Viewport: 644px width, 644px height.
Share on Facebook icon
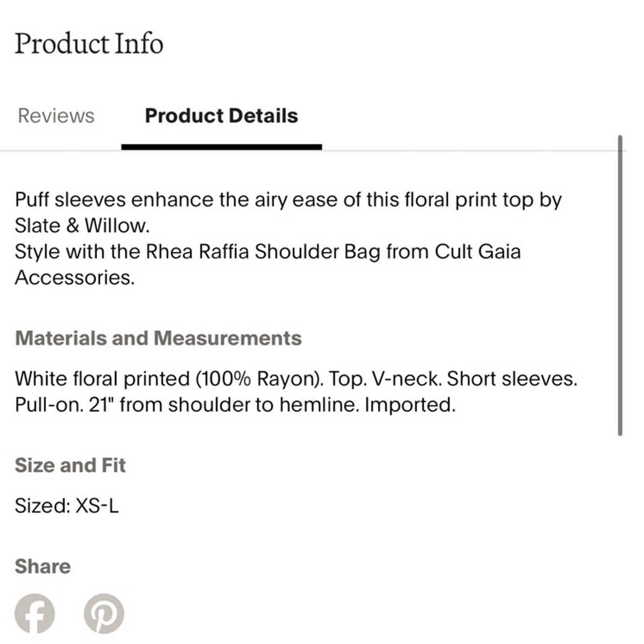35,613
